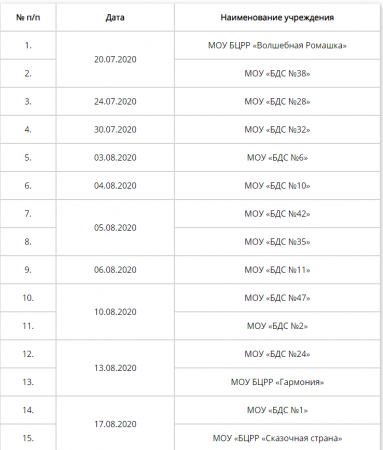The height and width of the screenshot is (450, 383).
Task: Click the date cell 20.07.2020
Action: coord(115,59)
